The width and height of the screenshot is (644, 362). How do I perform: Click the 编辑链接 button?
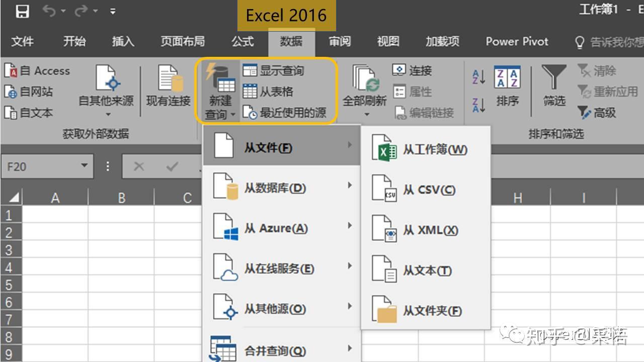[424, 113]
